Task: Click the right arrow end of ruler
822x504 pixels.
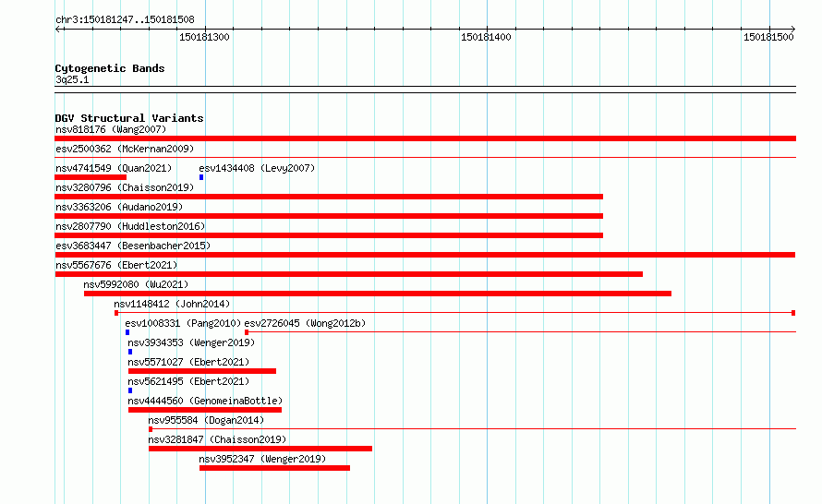Action: point(792,29)
